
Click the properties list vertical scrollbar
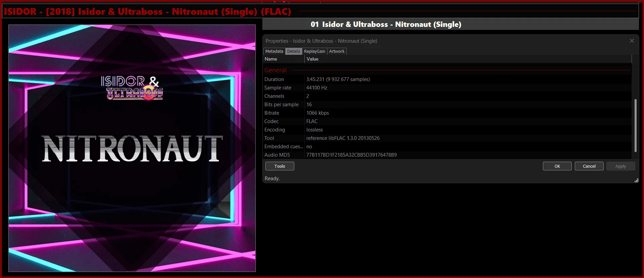[635, 125]
